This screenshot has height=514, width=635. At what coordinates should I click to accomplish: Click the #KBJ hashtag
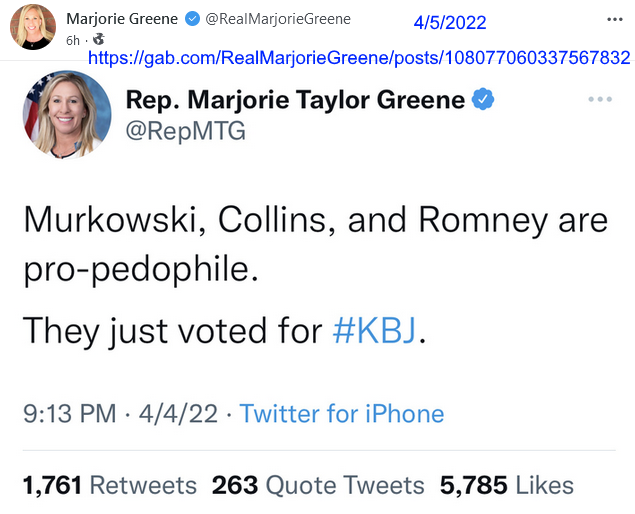(374, 330)
